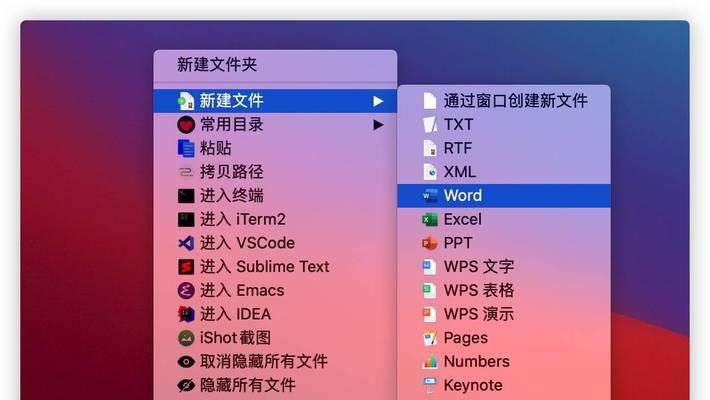The height and width of the screenshot is (400, 710).
Task: Choose 进入 iTerm2 from the menu
Action: pyautogui.click(x=275, y=219)
